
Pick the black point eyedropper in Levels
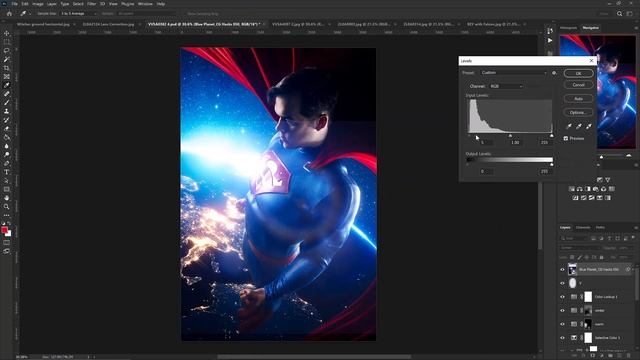tap(569, 126)
